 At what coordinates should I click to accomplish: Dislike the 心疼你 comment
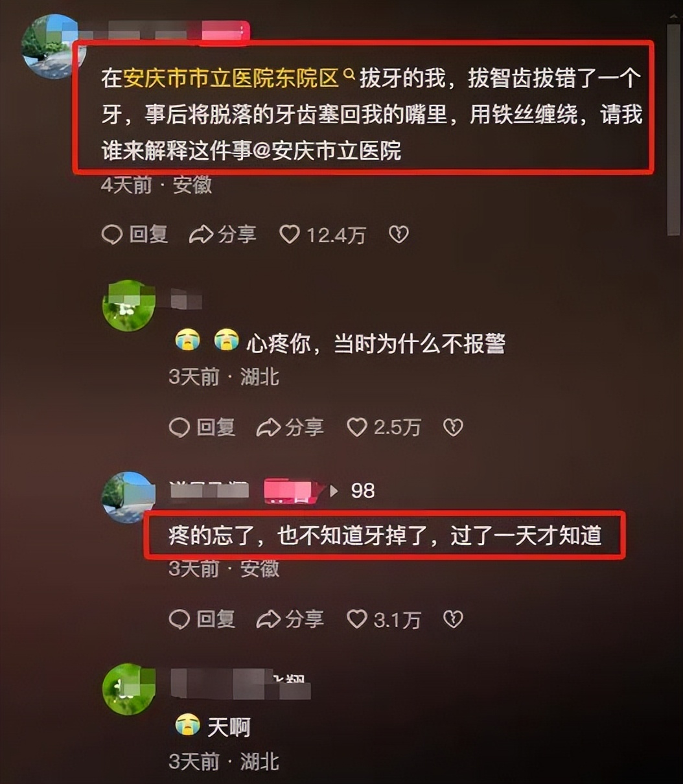pyautogui.click(x=453, y=427)
